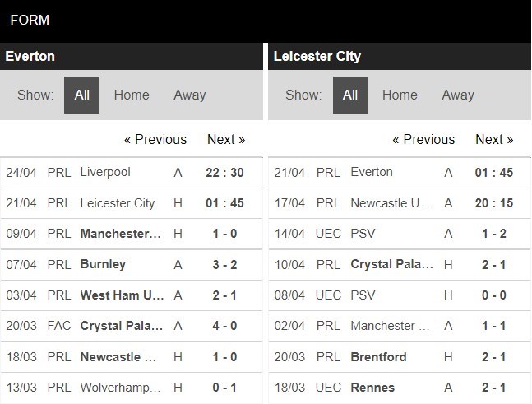Screen dimensions: 532x404
Task: Open Everton's 3 - 2 Burnley result
Action: coord(224,264)
